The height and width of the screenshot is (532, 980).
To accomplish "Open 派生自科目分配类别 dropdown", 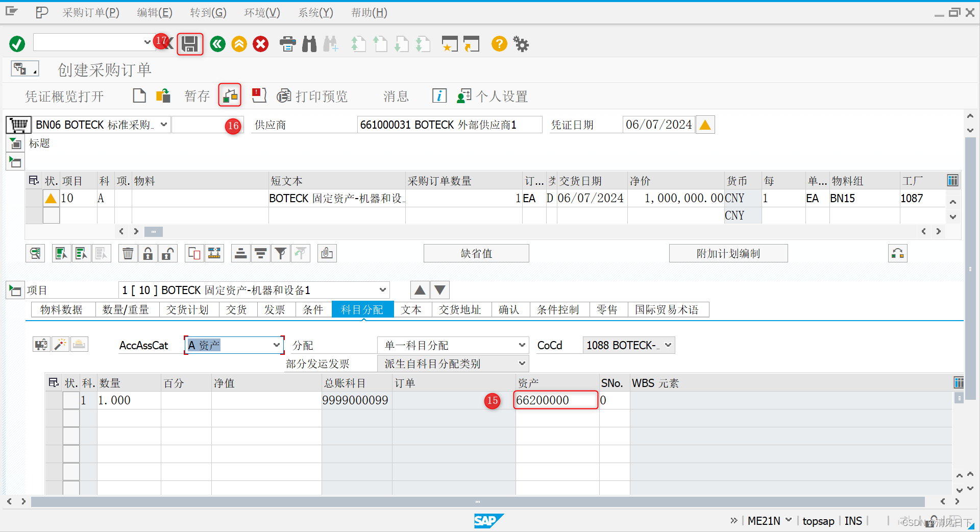I will tap(522, 364).
